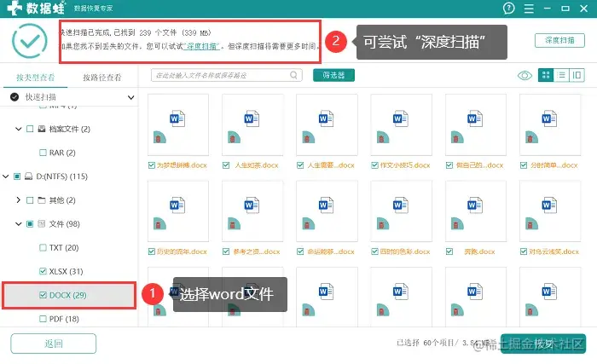Uncheck the 分时简单...docx file checkbox
597x364 pixels.
[x=524, y=165]
